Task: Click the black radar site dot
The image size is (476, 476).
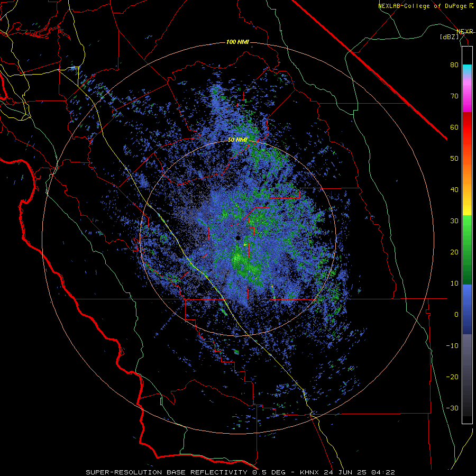Action: pos(238,238)
